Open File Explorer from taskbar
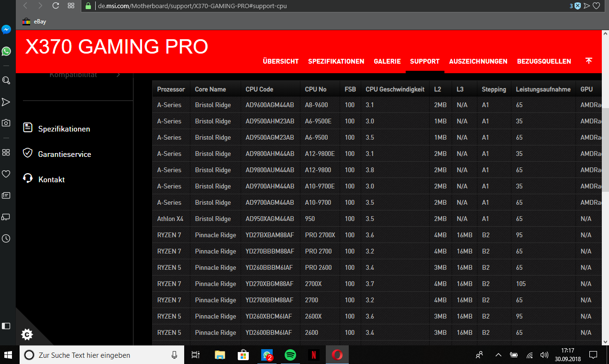 click(220, 355)
